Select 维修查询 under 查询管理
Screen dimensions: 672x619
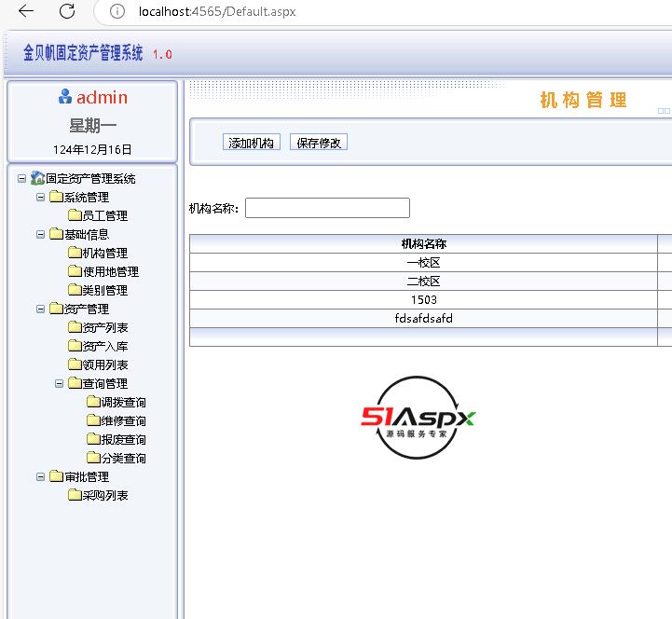(123, 420)
